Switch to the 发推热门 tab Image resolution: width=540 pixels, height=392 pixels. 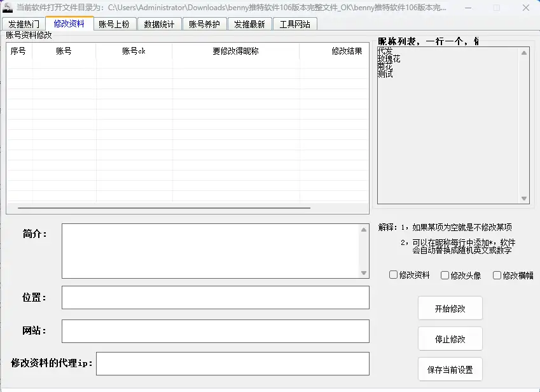[24, 24]
